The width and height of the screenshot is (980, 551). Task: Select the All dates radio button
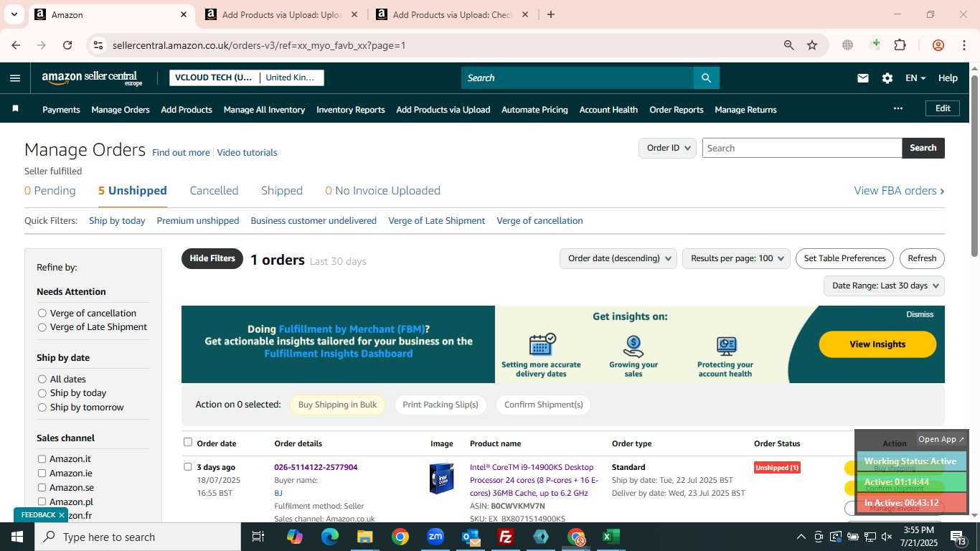[42, 379]
